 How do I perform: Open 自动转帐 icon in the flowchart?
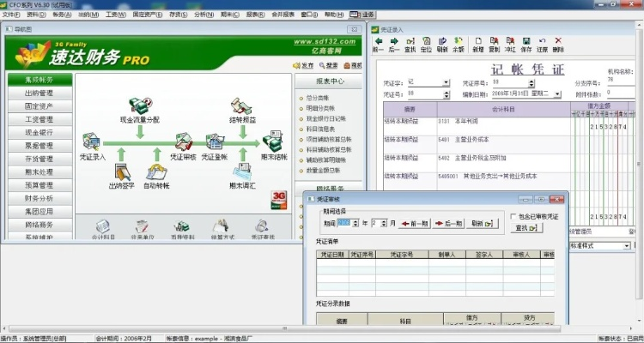(156, 171)
